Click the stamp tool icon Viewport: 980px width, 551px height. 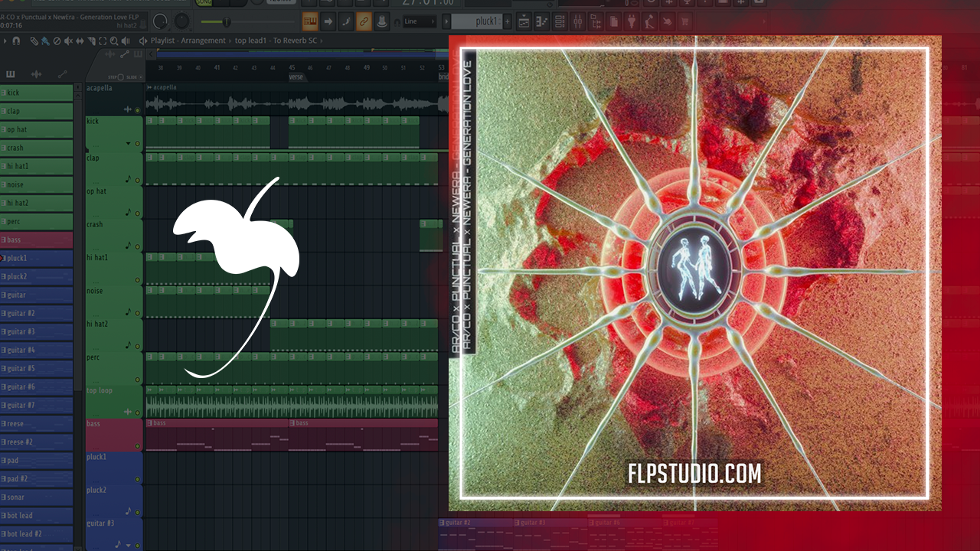click(x=381, y=21)
